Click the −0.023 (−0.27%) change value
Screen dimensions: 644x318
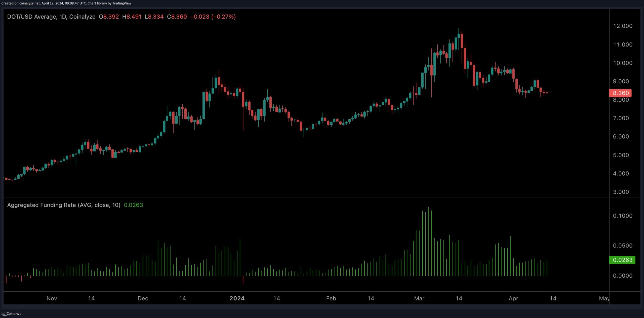tap(213, 17)
